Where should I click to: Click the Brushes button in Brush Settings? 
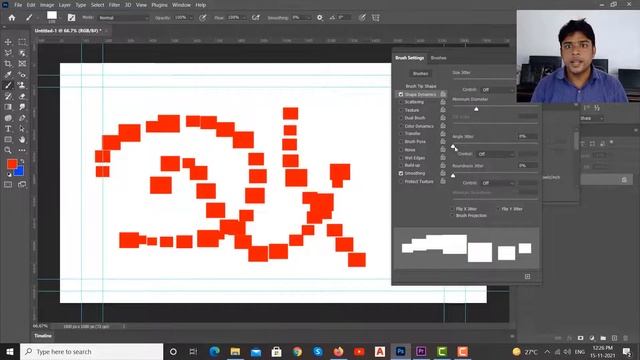pyautogui.click(x=420, y=73)
